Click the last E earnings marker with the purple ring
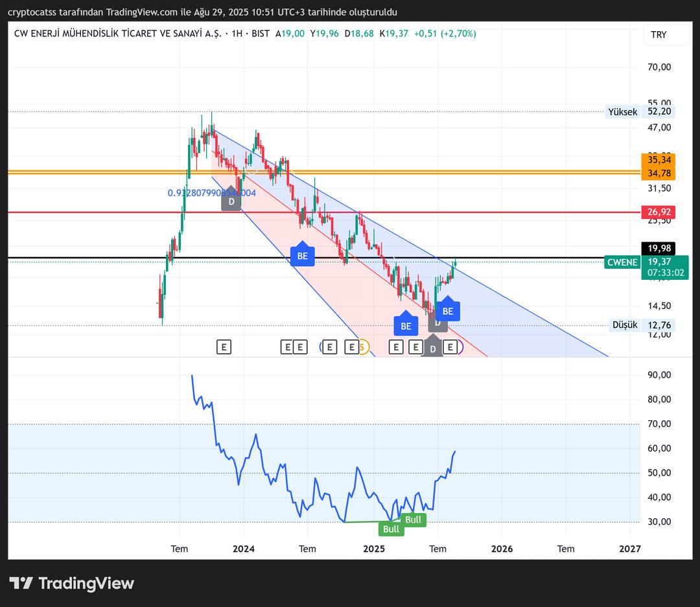This screenshot has width=700, height=607. tap(451, 347)
